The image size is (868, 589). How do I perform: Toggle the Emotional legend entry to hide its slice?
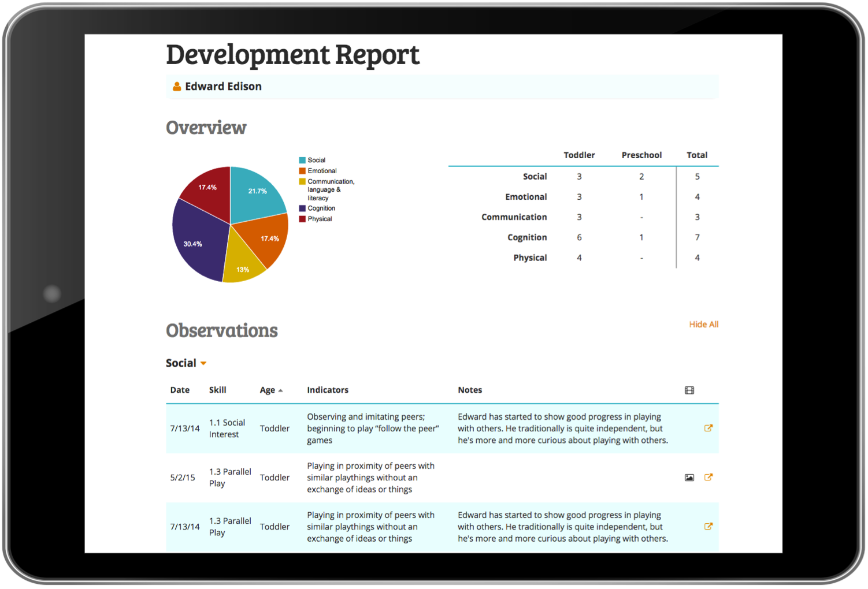click(x=301, y=170)
